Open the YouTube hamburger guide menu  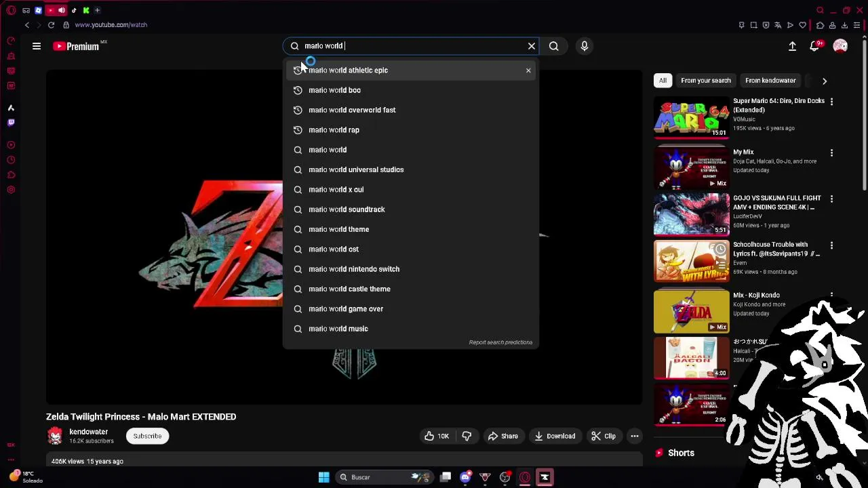tap(37, 46)
